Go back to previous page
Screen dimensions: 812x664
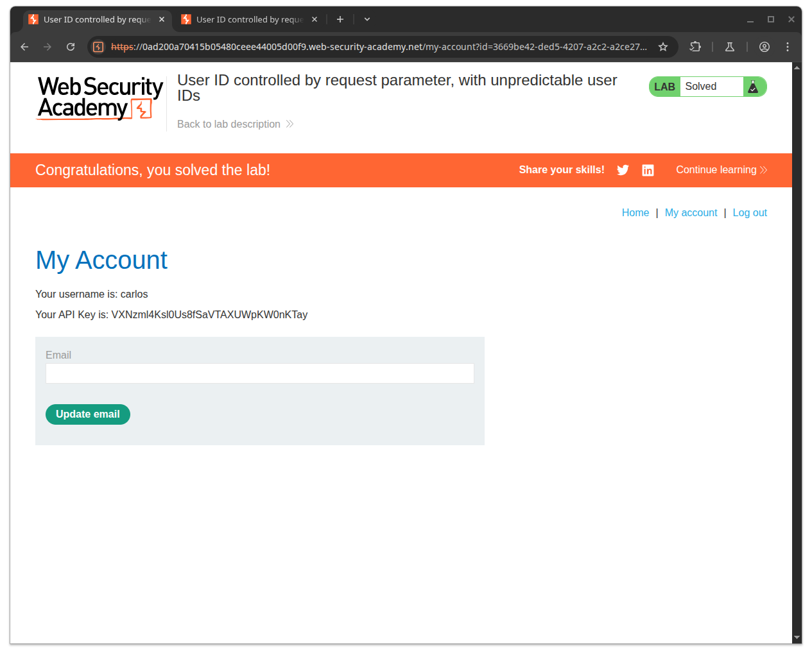click(24, 47)
